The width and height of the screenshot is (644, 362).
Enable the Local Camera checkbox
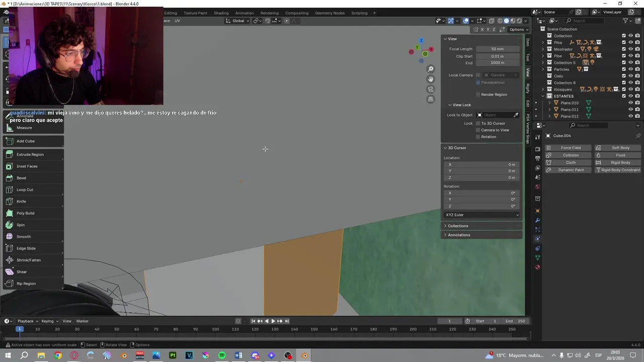(x=478, y=75)
